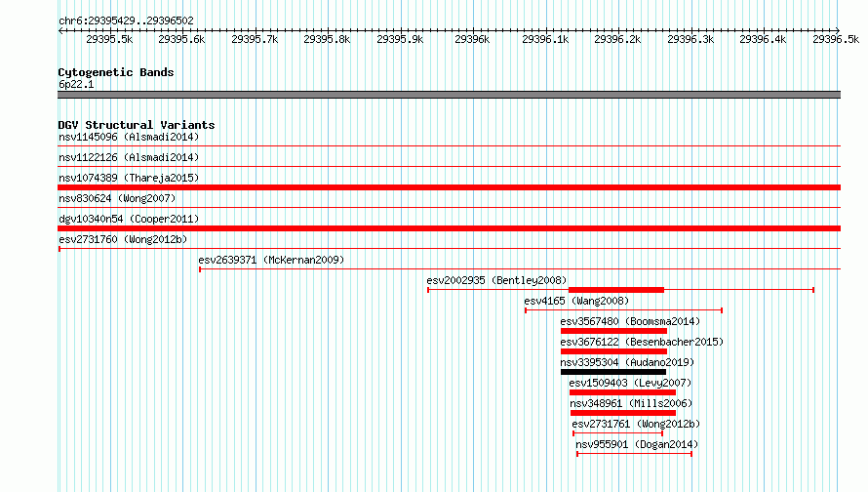Image resolution: width=868 pixels, height=492 pixels.
Task: Click the thick red bar of dgv10340n54
Action: click(x=449, y=228)
